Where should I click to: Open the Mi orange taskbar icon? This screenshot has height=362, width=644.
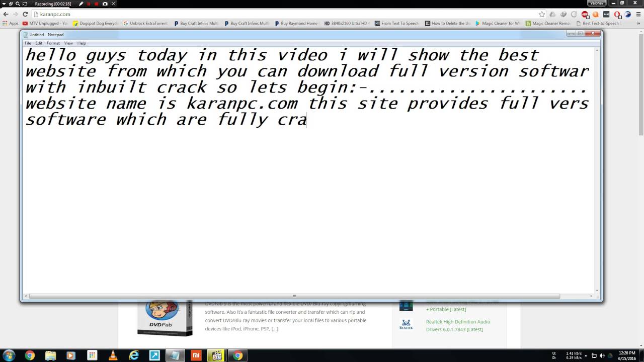coord(196,355)
